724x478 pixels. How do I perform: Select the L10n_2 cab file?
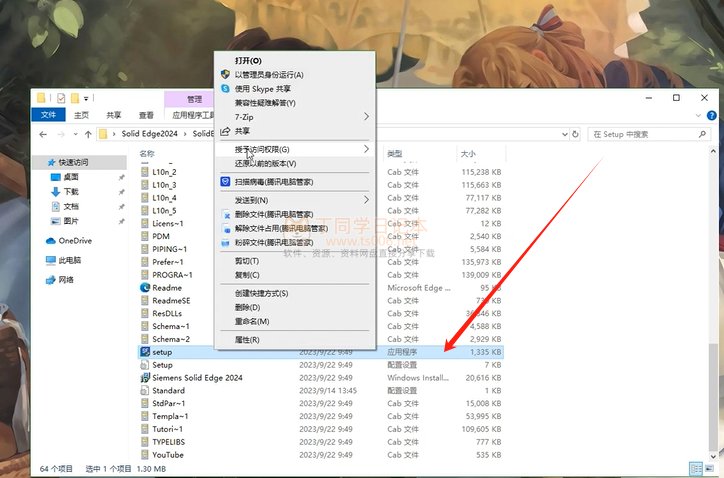point(321,172)
